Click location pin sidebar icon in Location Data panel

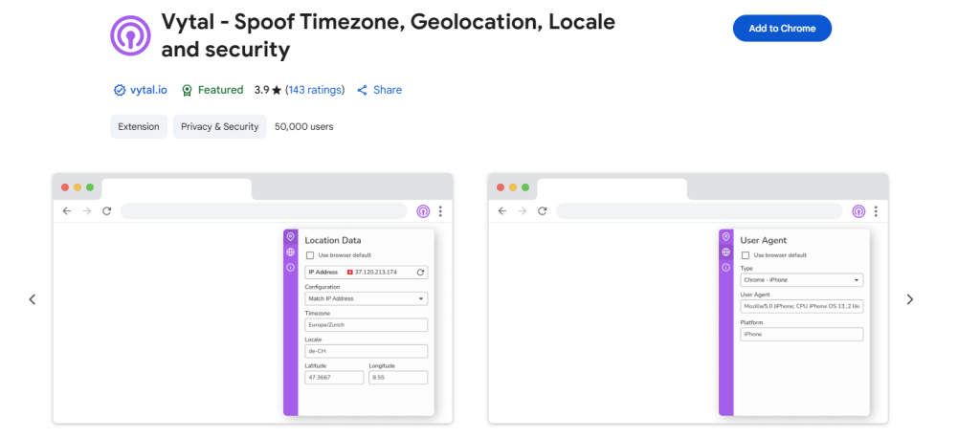tap(291, 237)
